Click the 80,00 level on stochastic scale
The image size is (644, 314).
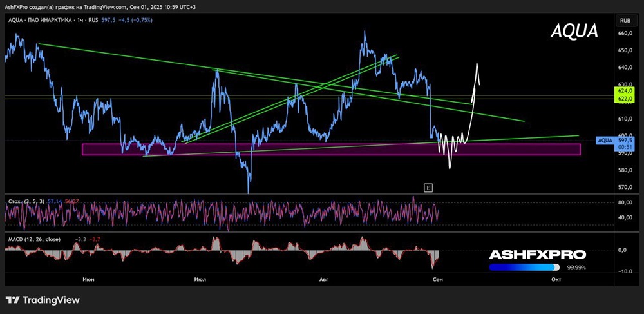626,202
